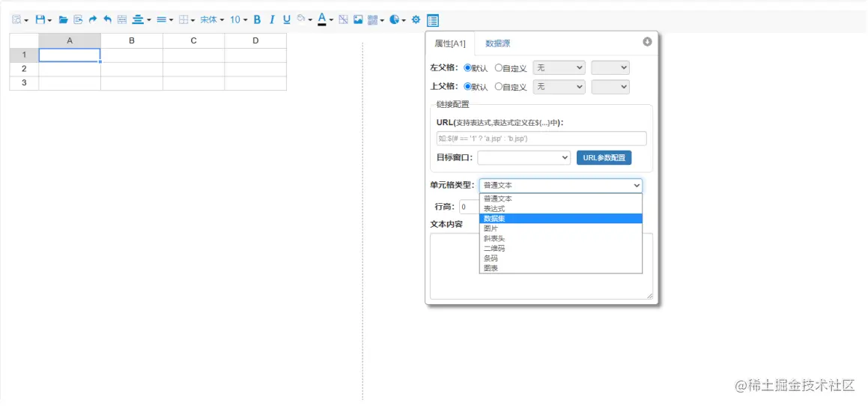Select 自定义 radio for 上父格

pos(498,86)
